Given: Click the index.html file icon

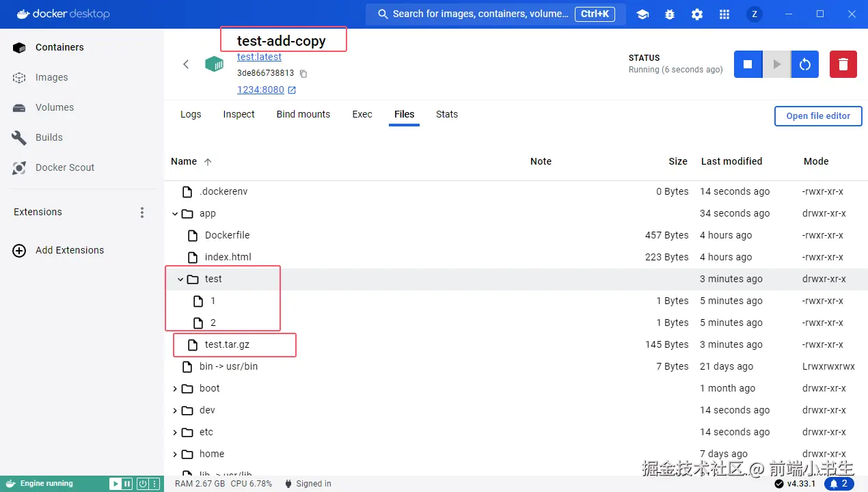Looking at the screenshot, I should (192, 257).
